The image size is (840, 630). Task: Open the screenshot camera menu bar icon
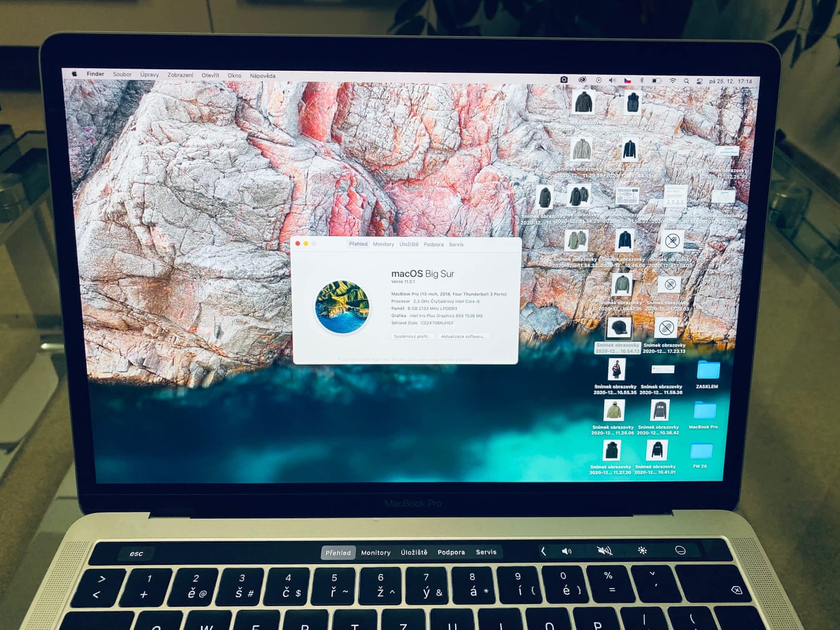564,79
